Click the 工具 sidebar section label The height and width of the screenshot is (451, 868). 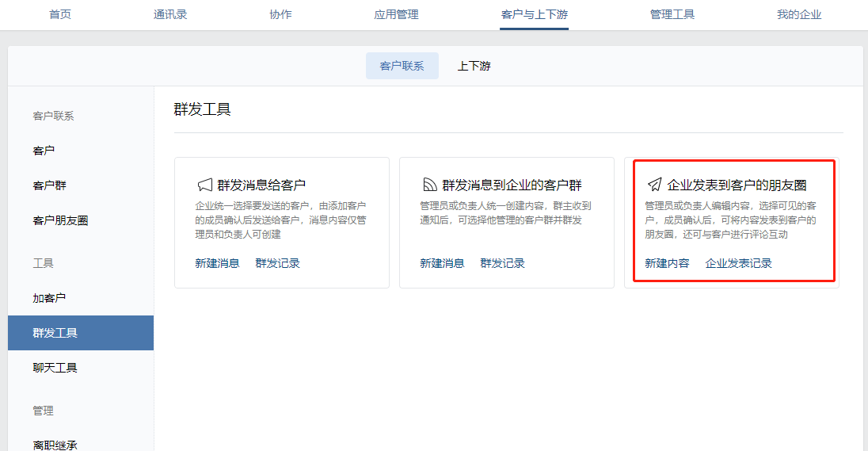(44, 263)
